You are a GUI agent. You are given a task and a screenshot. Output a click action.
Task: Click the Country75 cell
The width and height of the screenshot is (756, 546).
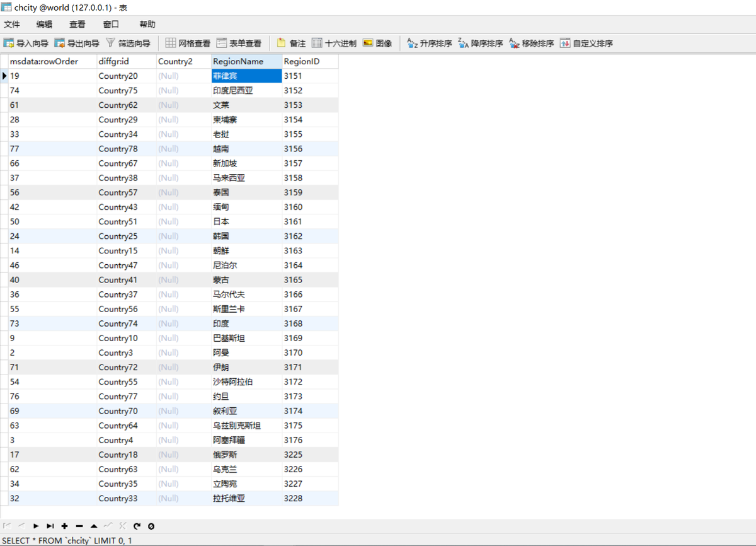tap(127, 90)
